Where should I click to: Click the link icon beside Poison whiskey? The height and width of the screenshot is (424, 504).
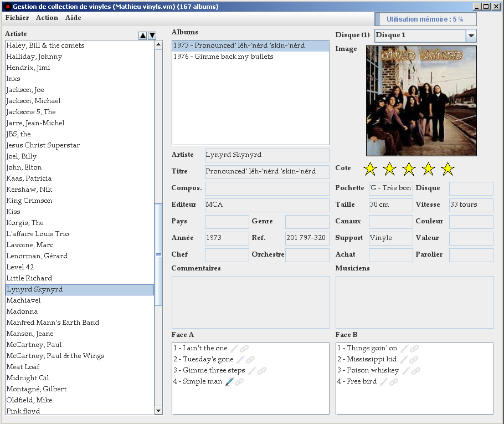(x=416, y=371)
